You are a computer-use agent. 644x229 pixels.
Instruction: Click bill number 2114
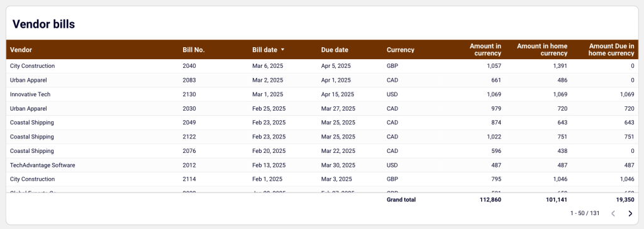click(x=189, y=179)
